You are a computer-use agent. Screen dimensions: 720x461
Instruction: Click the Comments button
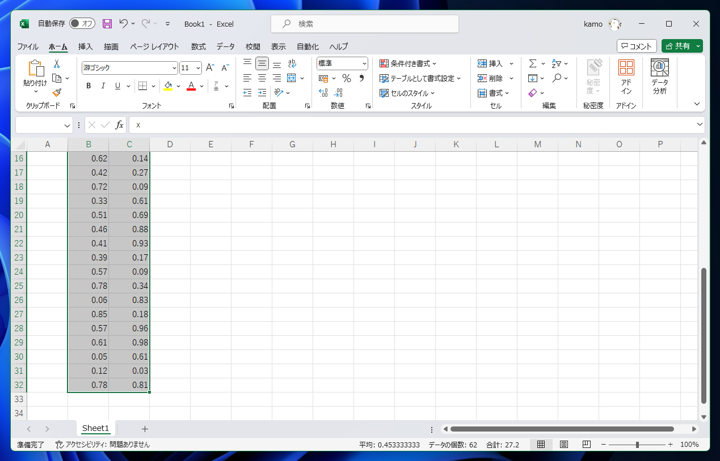pyautogui.click(x=636, y=46)
